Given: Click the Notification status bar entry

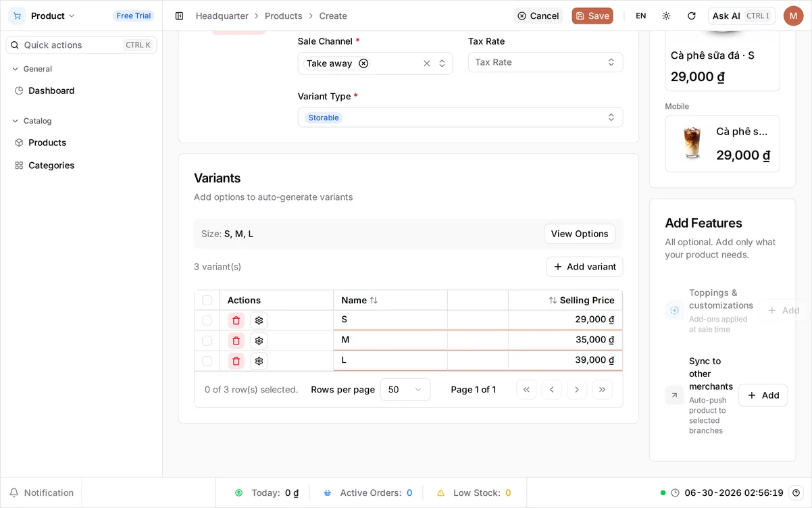Looking at the screenshot, I should pyautogui.click(x=41, y=492).
